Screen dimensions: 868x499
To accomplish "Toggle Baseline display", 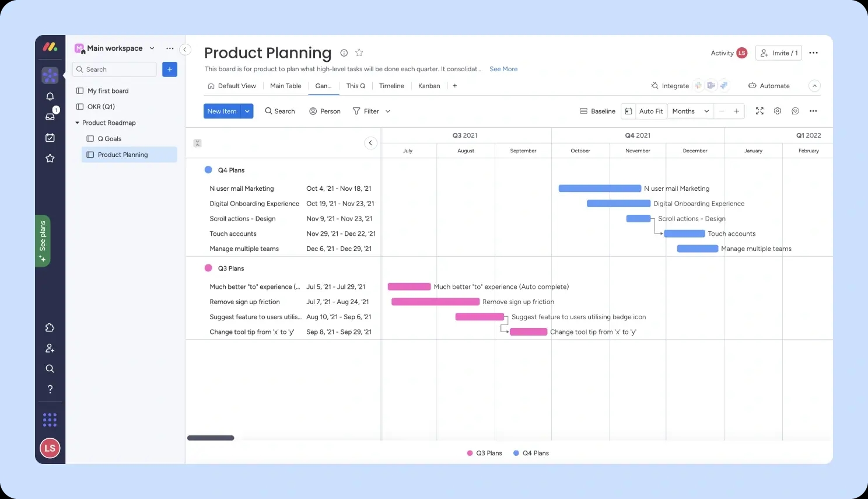I will pyautogui.click(x=597, y=111).
